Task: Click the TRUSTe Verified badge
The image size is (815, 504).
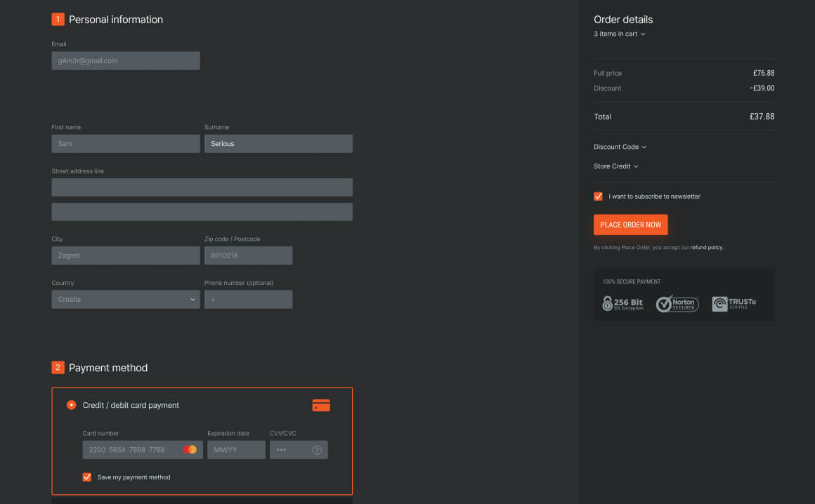Action: click(732, 303)
